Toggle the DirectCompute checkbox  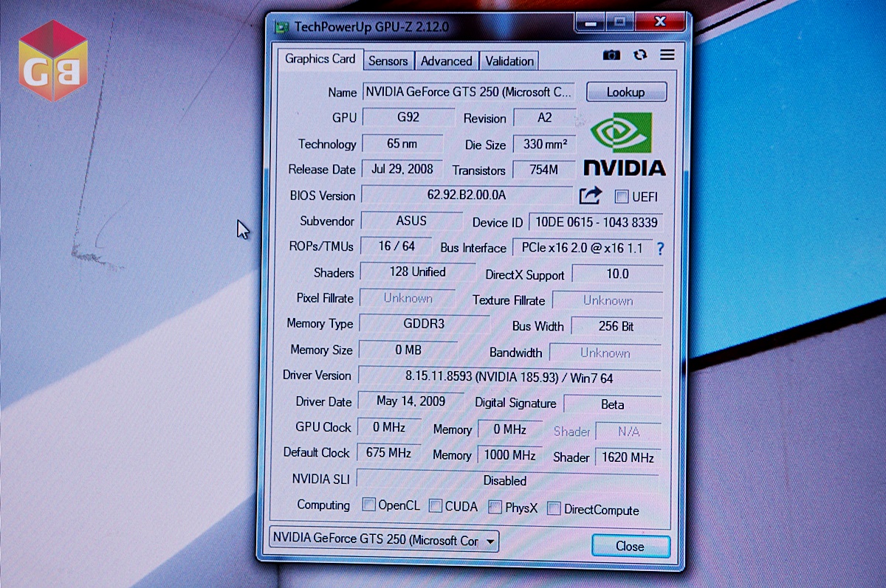pyautogui.click(x=554, y=508)
